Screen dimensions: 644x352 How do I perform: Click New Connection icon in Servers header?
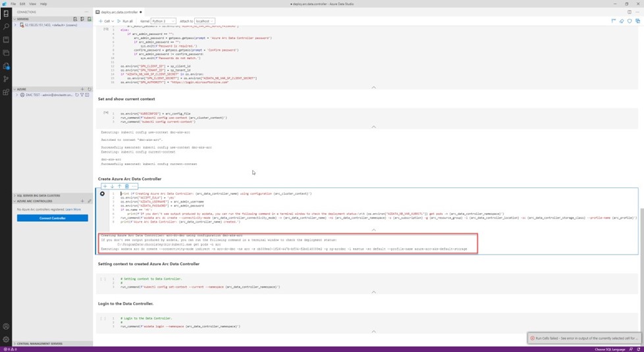coord(75,19)
